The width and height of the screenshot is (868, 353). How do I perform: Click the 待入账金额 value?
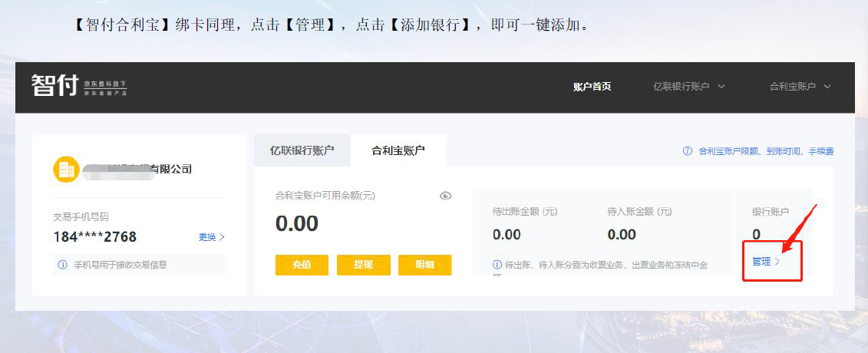[x=622, y=234]
